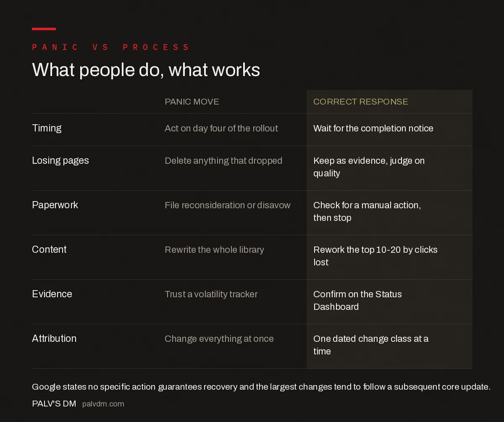Select the Losing pages row label
This screenshot has width=504, height=422.
point(60,160)
